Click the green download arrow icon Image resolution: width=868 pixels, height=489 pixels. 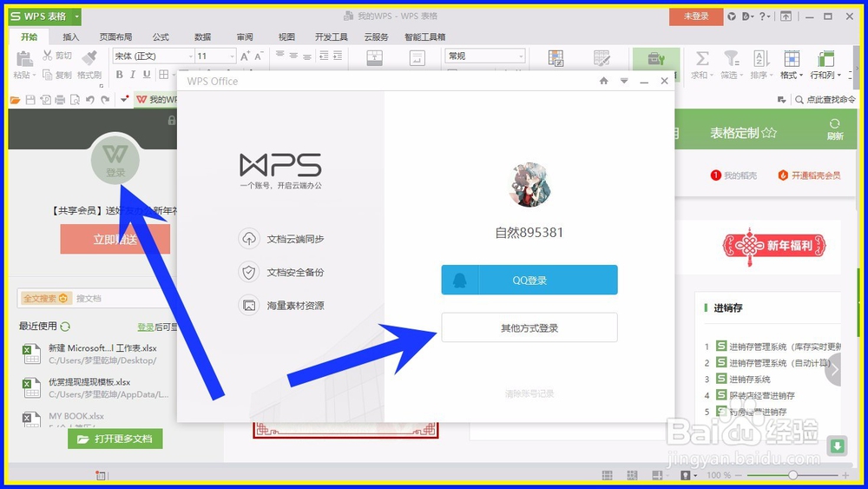[837, 446]
